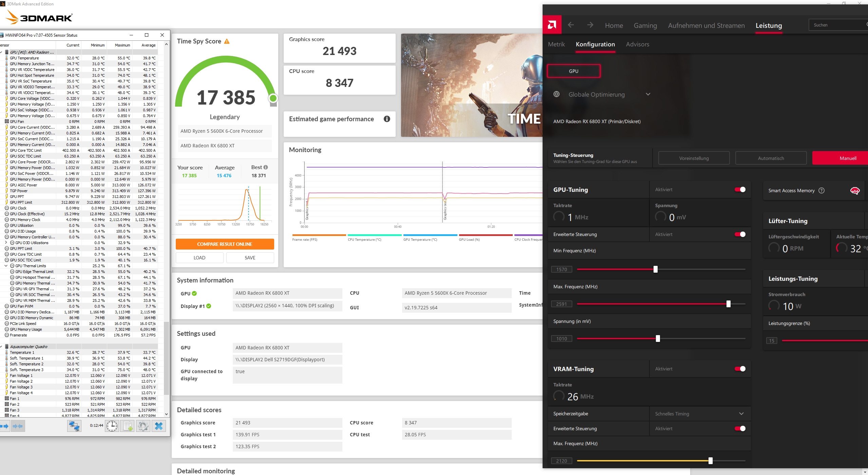Screen dimensions: 868x475
Task: Click the HWiNFO remote network monitors icon
Action: tap(74, 426)
